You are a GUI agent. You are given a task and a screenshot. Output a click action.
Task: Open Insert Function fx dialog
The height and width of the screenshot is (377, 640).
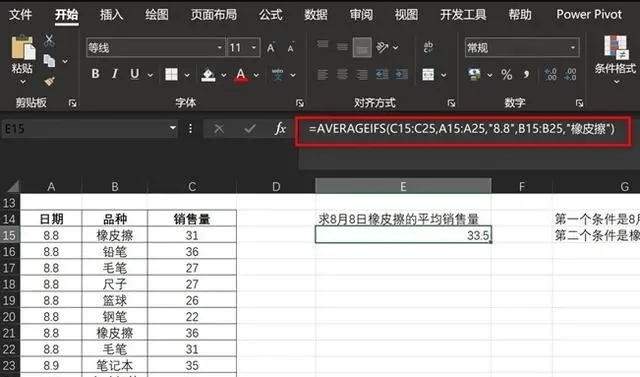tap(280, 129)
